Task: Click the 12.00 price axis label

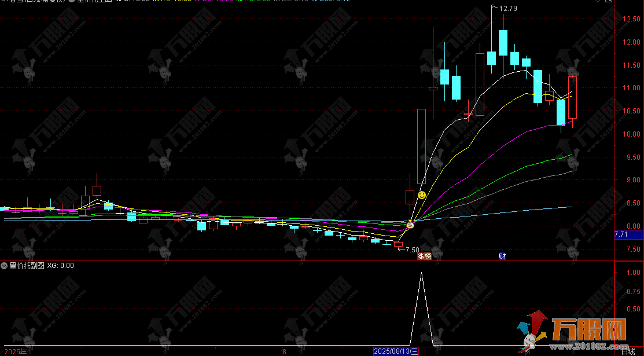Action: (631, 42)
